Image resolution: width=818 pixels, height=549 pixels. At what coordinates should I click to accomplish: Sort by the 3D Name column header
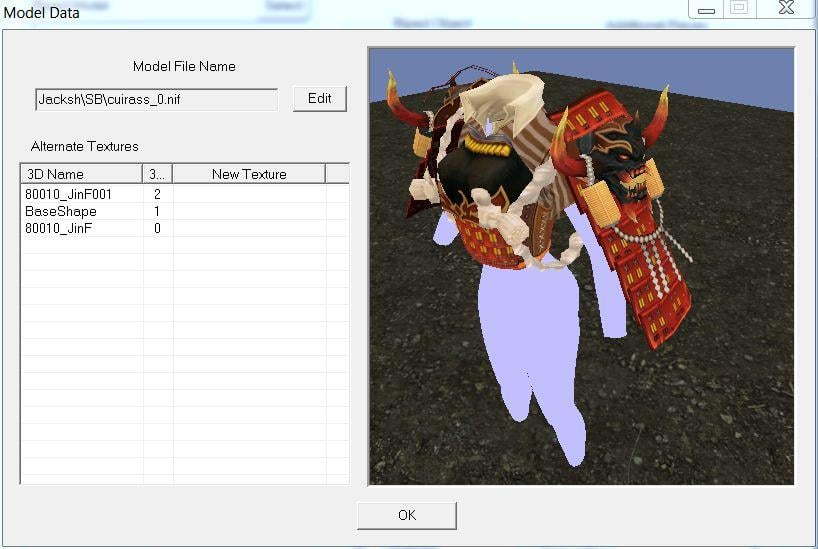click(81, 174)
